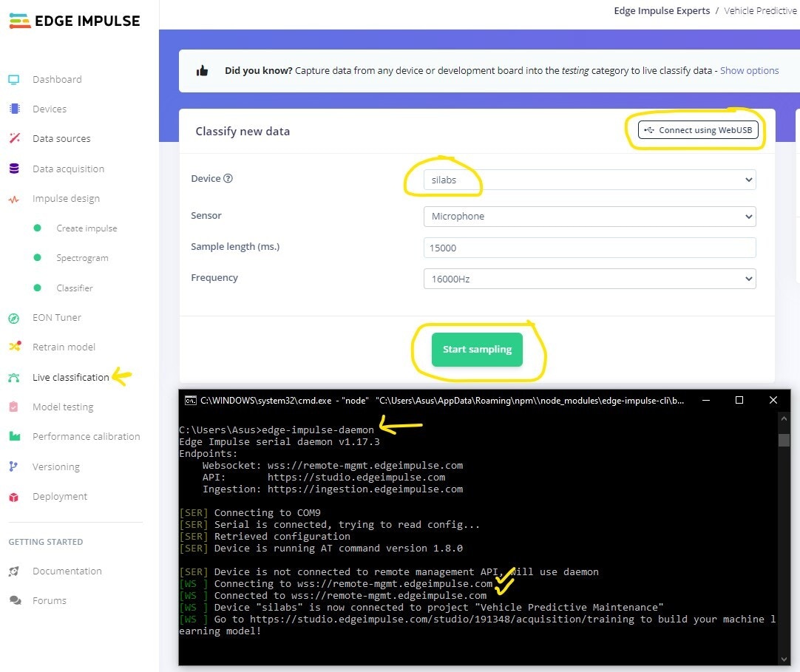Image resolution: width=800 pixels, height=672 pixels.
Task: Open the Retrain model page
Action: [64, 347]
